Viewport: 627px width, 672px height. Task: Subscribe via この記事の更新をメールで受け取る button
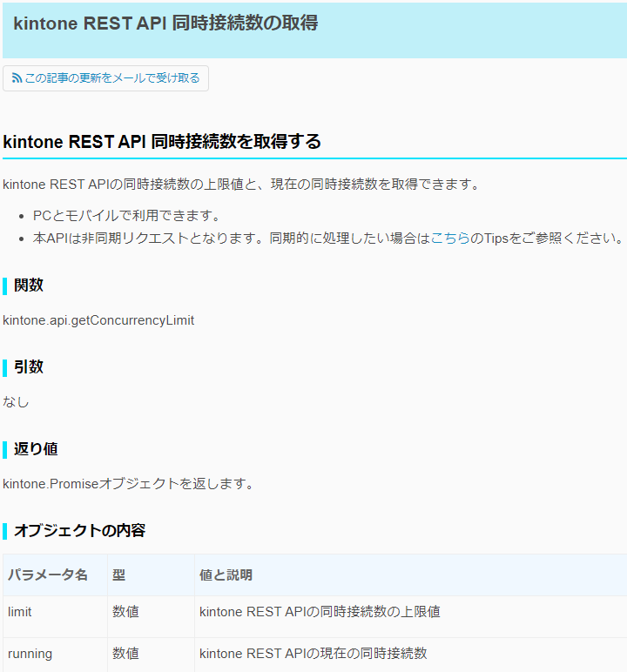105,78
